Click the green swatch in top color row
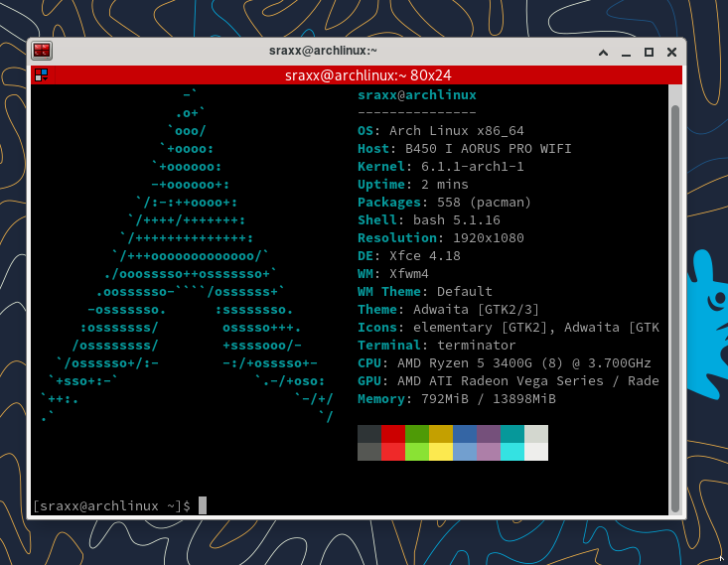 pyautogui.click(x=417, y=434)
